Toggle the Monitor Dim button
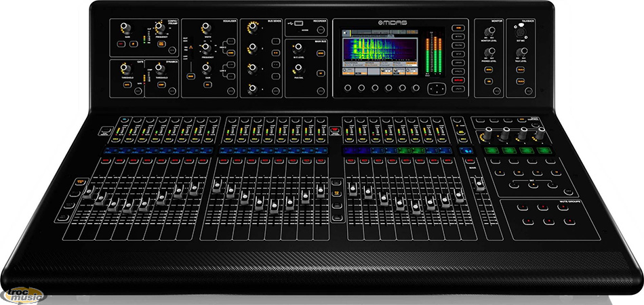 click(x=489, y=81)
